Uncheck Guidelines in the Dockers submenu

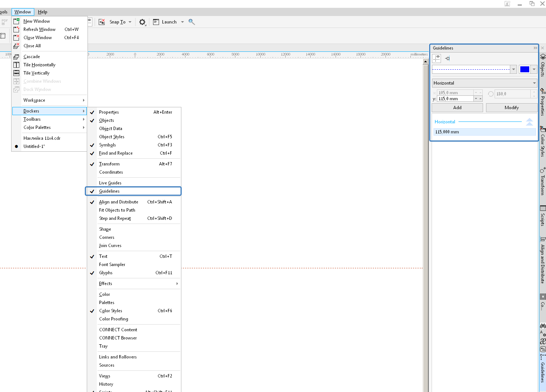pyautogui.click(x=109, y=191)
